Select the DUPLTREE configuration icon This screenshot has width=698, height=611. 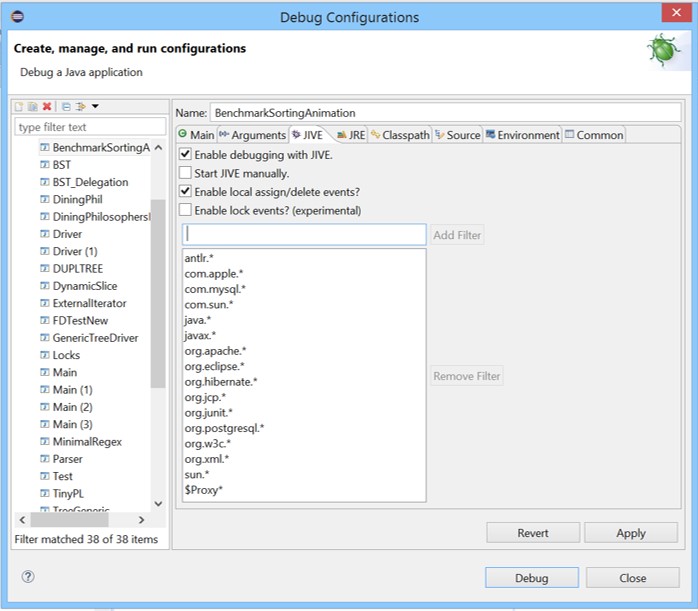(x=44, y=268)
